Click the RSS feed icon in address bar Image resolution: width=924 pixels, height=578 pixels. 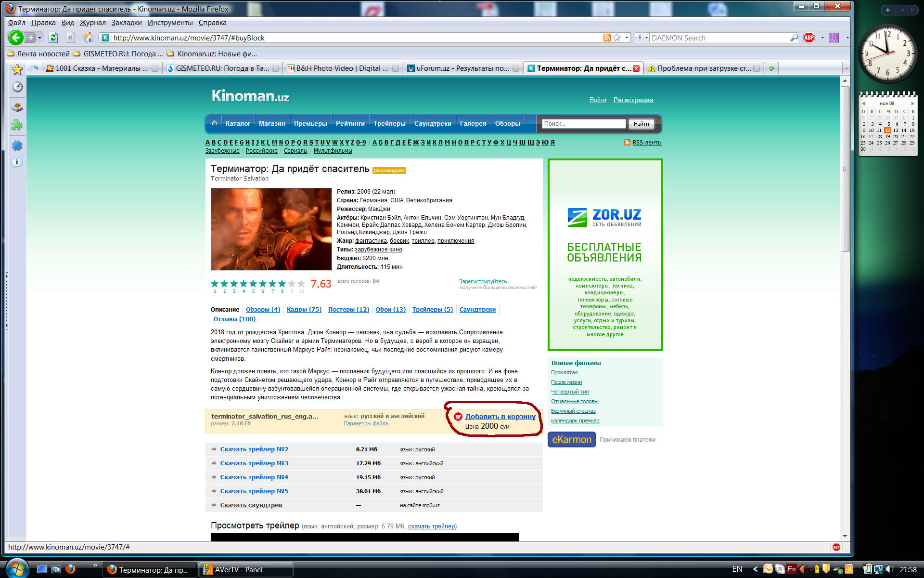607,38
